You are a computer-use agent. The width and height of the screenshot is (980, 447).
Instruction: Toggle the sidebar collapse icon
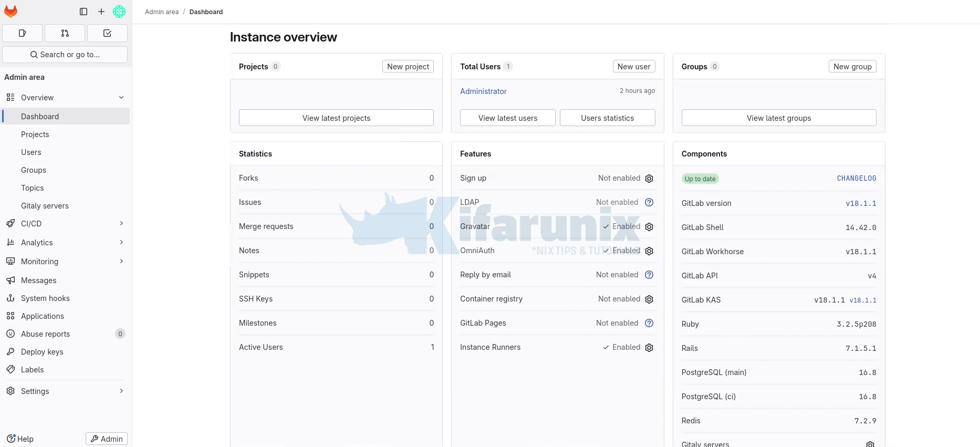point(84,12)
